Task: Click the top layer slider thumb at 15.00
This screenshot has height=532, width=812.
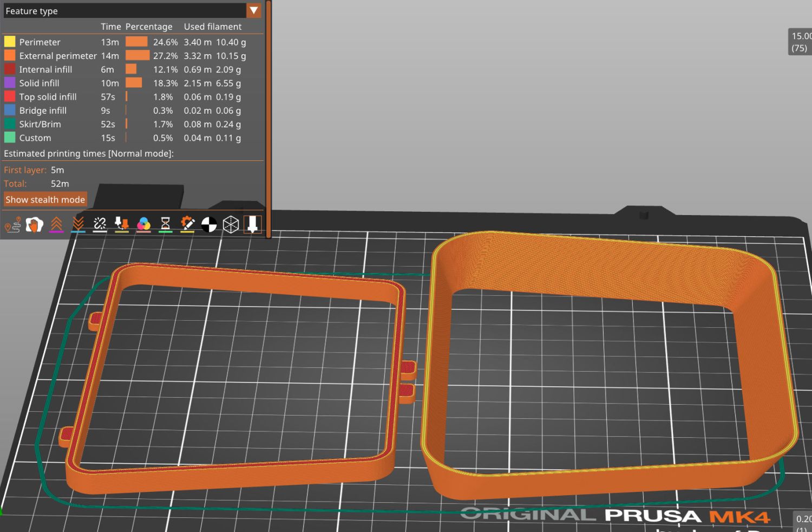Action: pyautogui.click(x=801, y=42)
